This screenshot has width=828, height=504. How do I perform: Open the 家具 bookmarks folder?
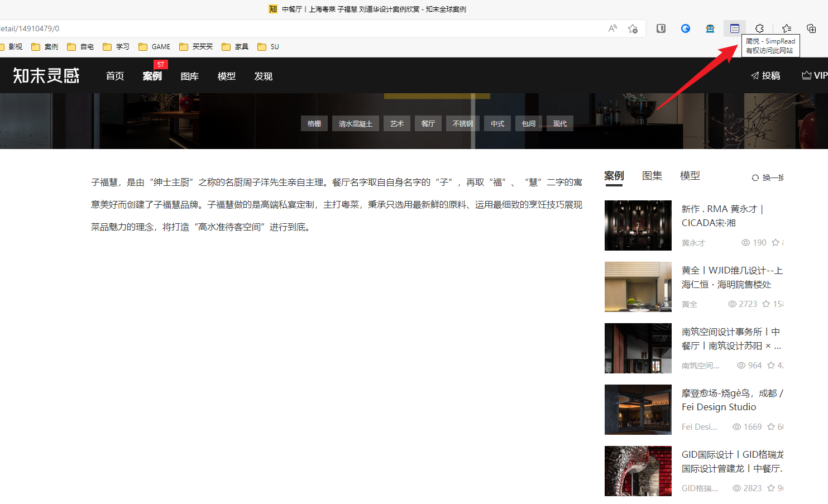(x=235, y=47)
